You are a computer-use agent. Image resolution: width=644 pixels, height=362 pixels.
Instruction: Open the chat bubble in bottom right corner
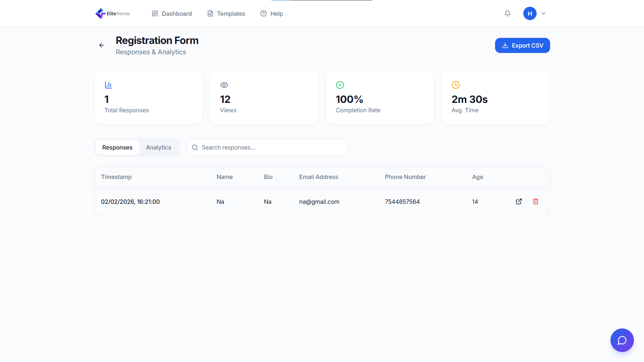click(x=622, y=340)
